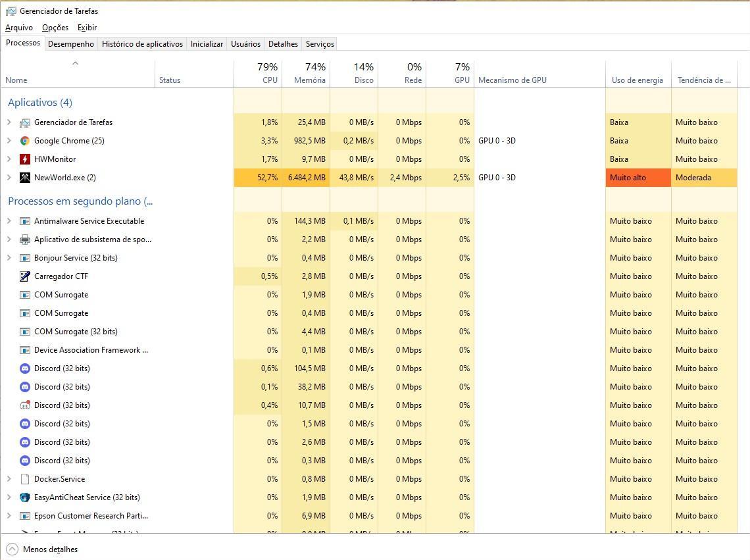The width and height of the screenshot is (750, 560).
Task: Expand the NewWorld.exe (2) process group
Action: [x=9, y=178]
